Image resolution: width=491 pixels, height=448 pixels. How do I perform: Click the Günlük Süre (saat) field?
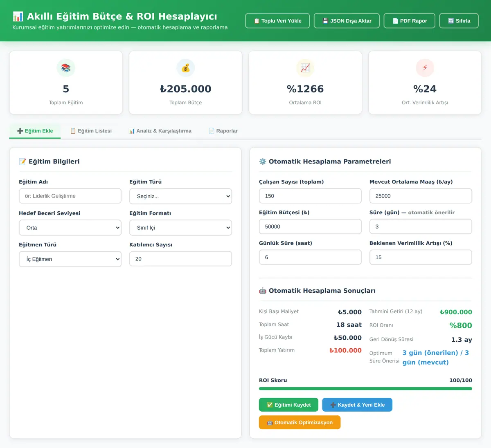click(x=310, y=257)
